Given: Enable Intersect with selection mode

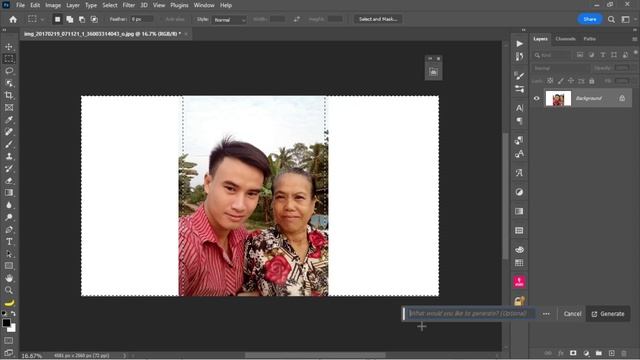Looking at the screenshot, I should coord(94,19).
